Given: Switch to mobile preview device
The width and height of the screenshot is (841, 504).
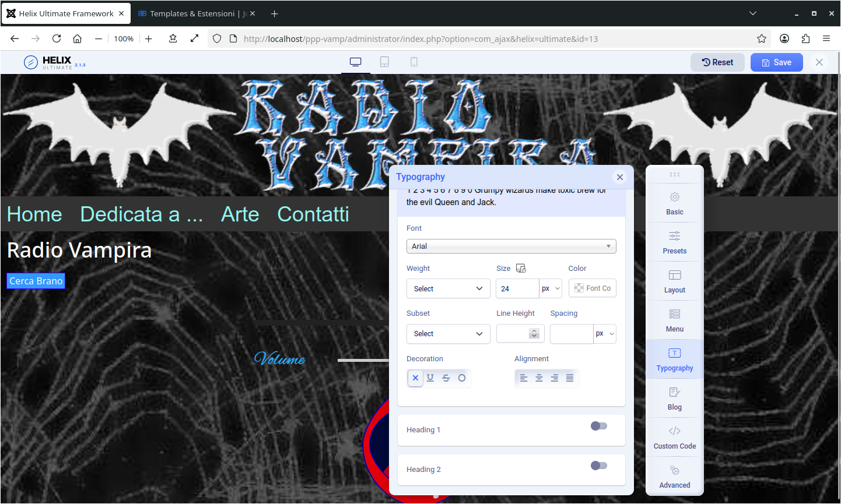Looking at the screenshot, I should (414, 62).
